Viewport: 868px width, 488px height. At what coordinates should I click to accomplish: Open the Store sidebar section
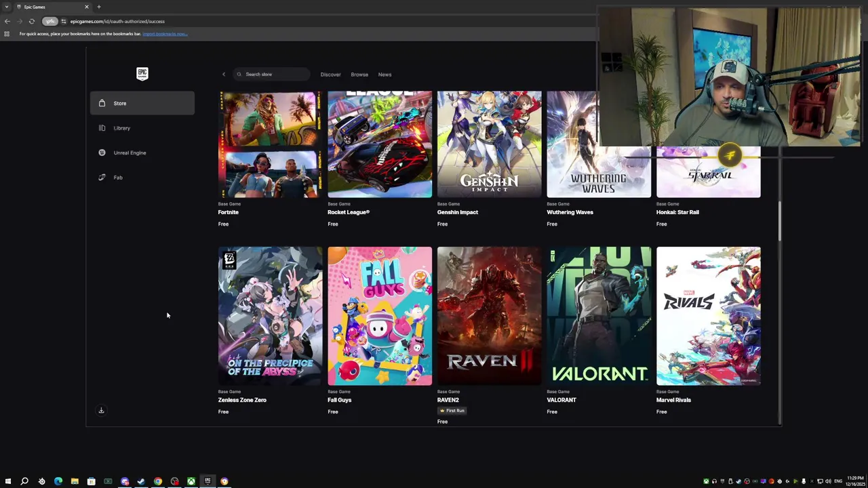tap(142, 103)
